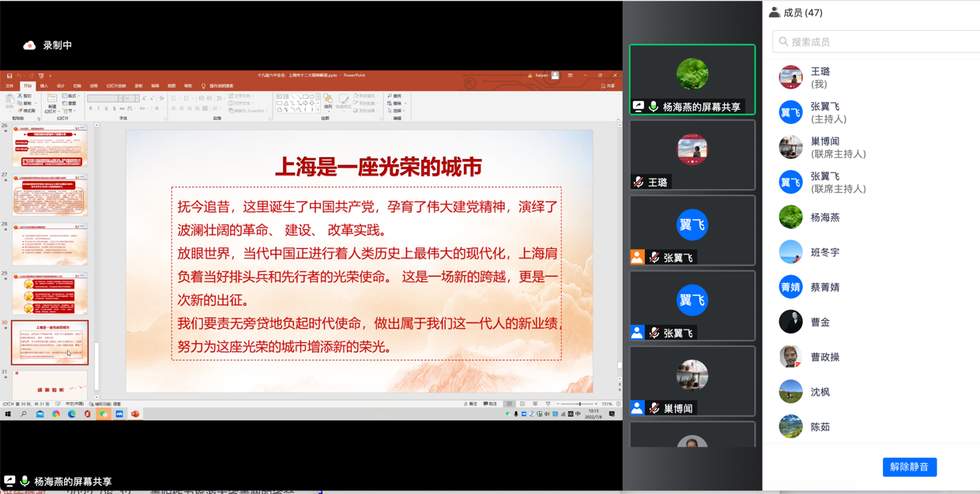
Task: Toggle 王璐's muted microphone icon in video tile
Action: point(639,183)
